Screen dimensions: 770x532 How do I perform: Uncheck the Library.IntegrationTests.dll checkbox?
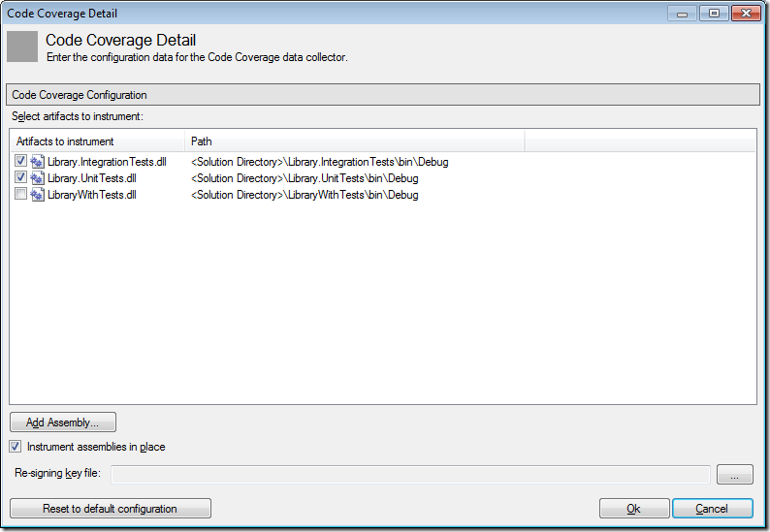20,161
